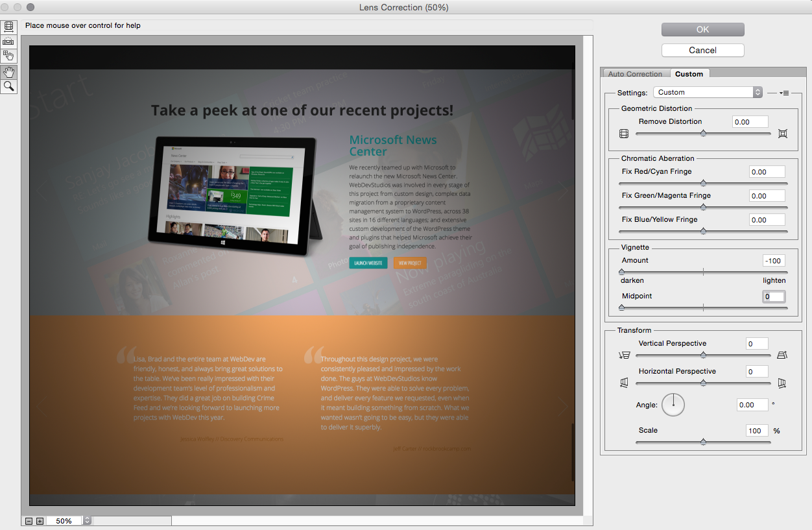812x530 pixels.
Task: Click left Vertical Perspective icon
Action: 625,355
